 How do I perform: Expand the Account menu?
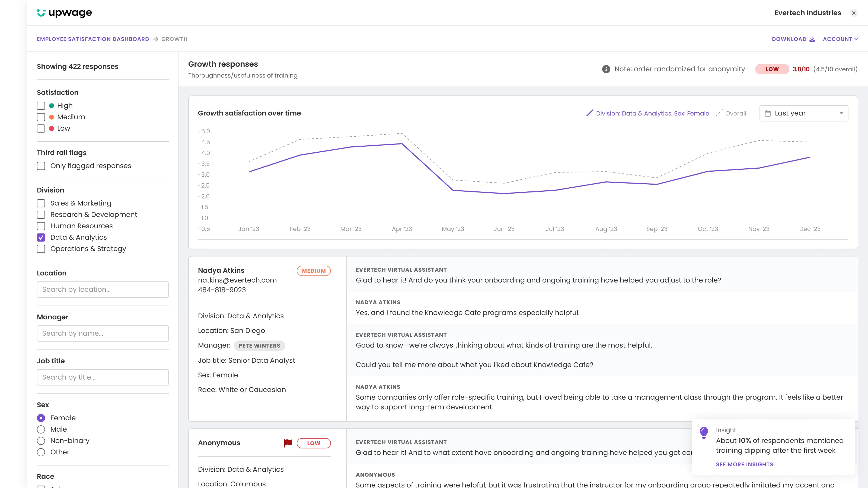(x=840, y=39)
